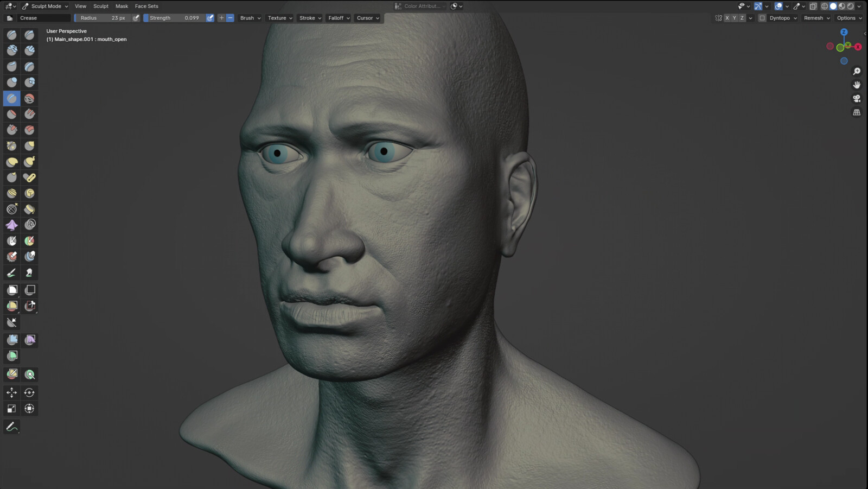Open the Sculpt menu

pos(101,6)
